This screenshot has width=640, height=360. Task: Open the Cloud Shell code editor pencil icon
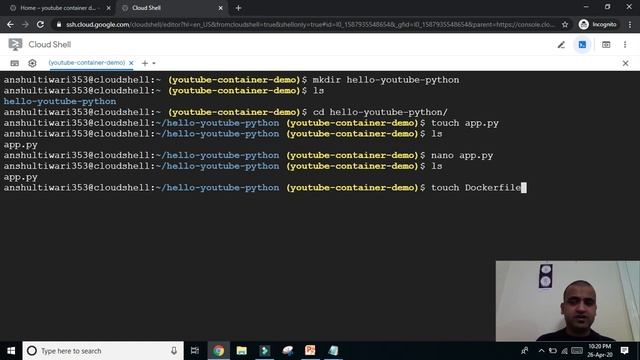coord(561,44)
